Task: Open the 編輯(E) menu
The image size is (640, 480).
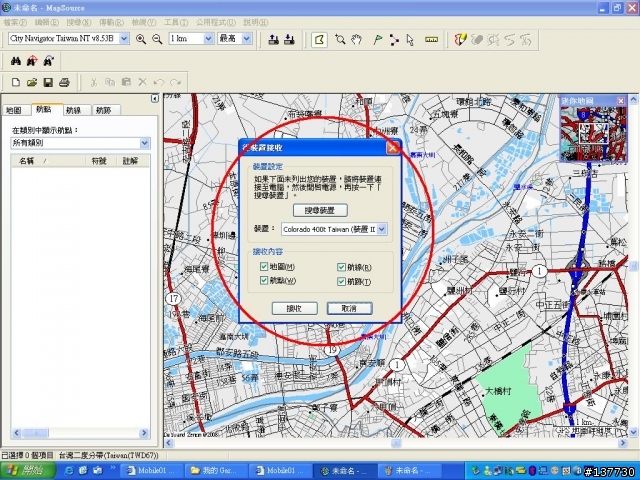Action: point(48,22)
